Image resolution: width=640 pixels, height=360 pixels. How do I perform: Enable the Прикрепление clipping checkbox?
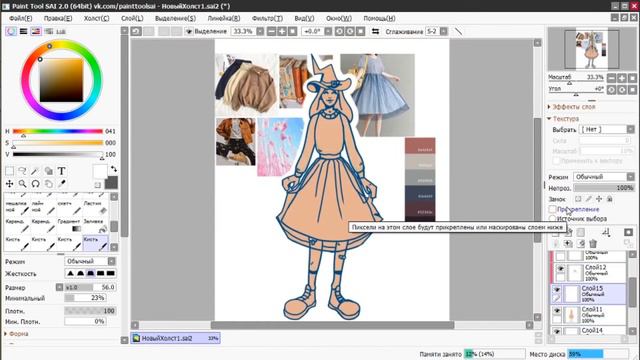pyautogui.click(x=552, y=209)
